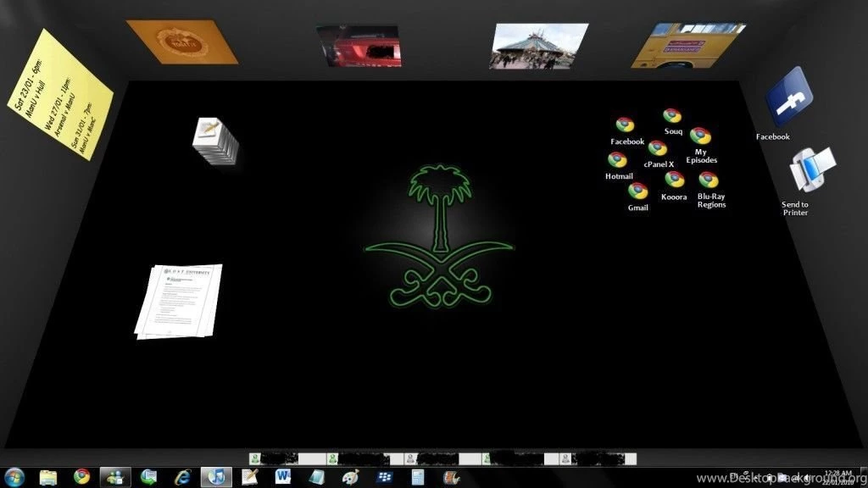Open the Hotmail Chrome shortcut
The height and width of the screenshot is (488, 868).
tap(618, 161)
